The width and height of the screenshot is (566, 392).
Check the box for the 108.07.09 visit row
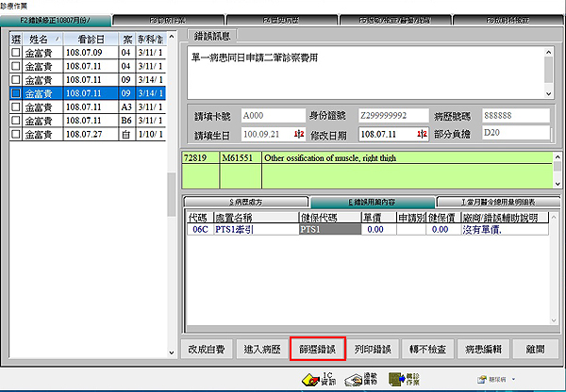click(15, 54)
